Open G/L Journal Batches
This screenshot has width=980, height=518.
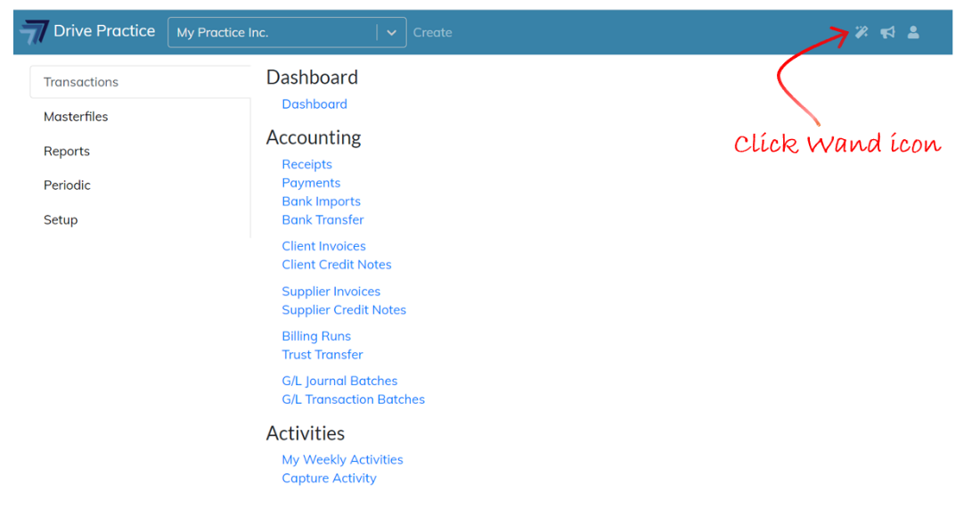click(x=339, y=381)
